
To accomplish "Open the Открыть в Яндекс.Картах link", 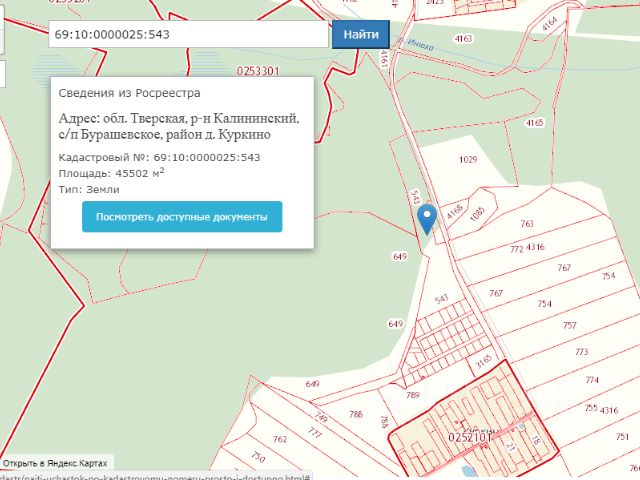I will (x=55, y=463).
